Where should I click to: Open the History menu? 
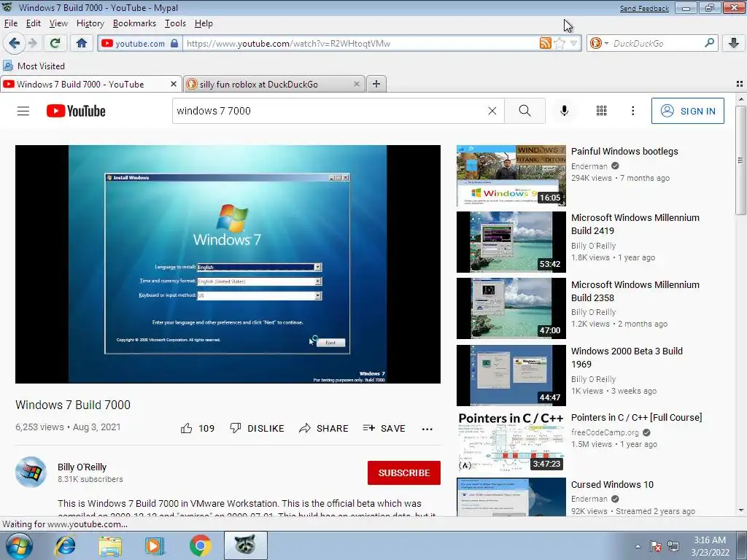[x=90, y=23]
